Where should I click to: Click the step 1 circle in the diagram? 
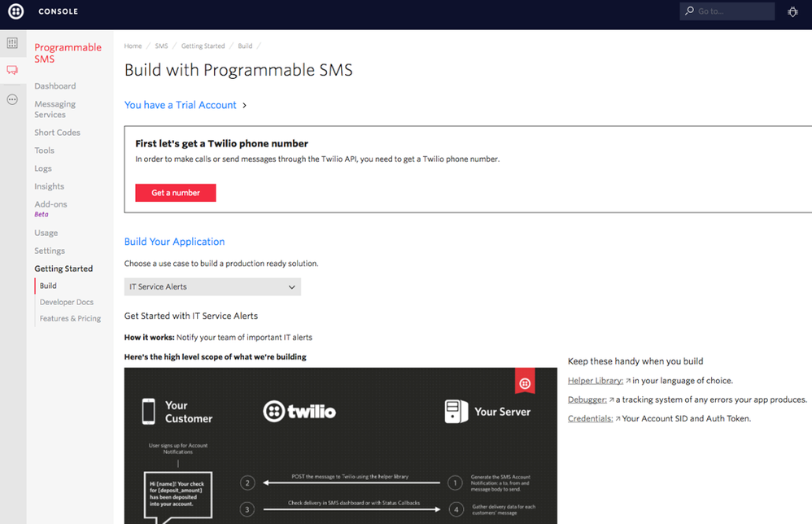click(455, 483)
